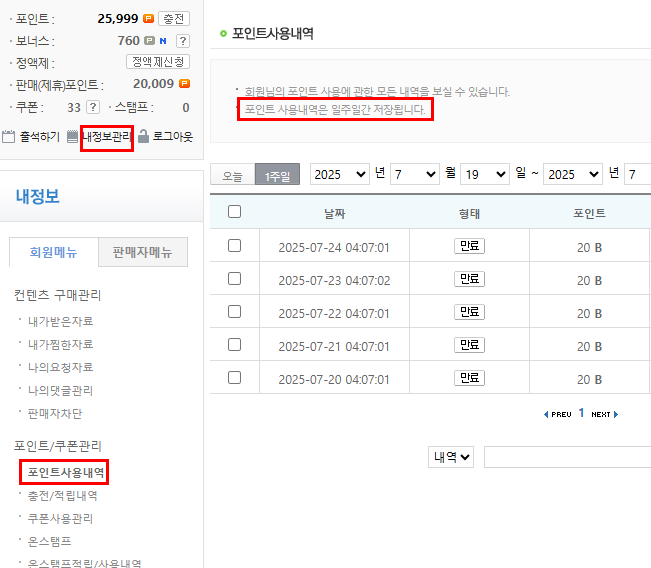The width and height of the screenshot is (651, 568).
Task: Click the search text field beside 내역
Action: point(568,457)
